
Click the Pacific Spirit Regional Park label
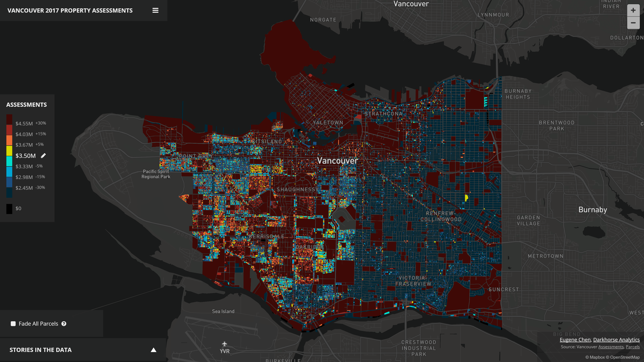(x=156, y=174)
